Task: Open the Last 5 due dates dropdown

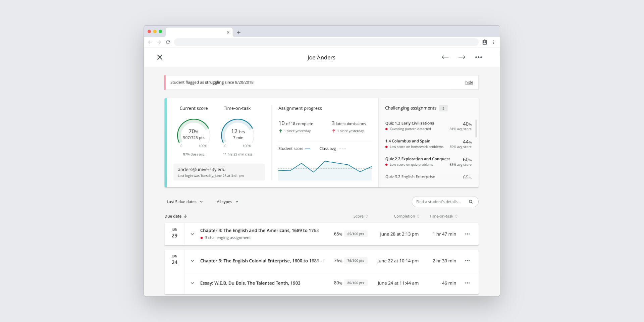Action: click(184, 202)
